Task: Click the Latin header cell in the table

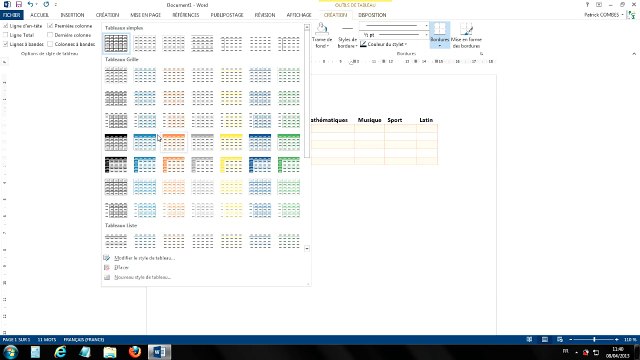Action: [x=426, y=120]
